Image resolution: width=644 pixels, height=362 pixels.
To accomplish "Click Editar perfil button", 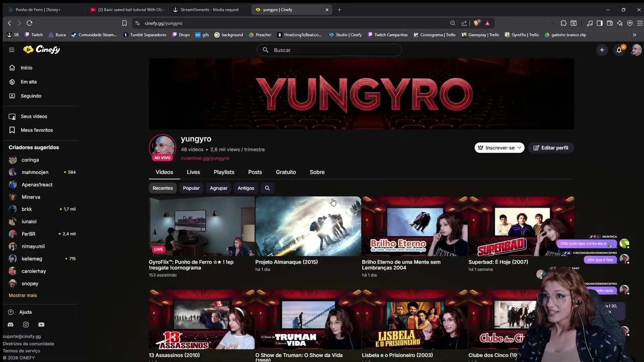I will click(551, 148).
